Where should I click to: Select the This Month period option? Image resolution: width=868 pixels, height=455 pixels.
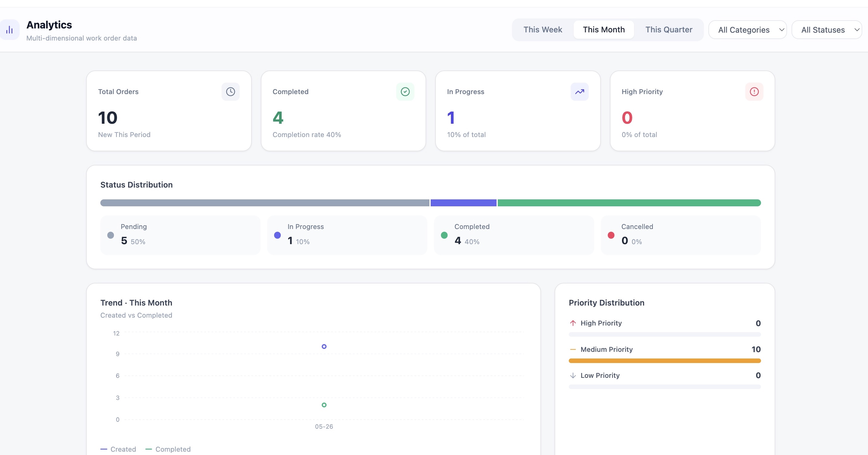point(604,30)
